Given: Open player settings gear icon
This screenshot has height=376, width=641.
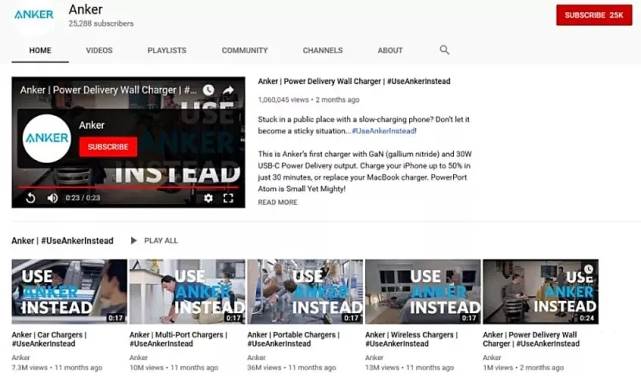Looking at the screenshot, I should tap(208, 198).
